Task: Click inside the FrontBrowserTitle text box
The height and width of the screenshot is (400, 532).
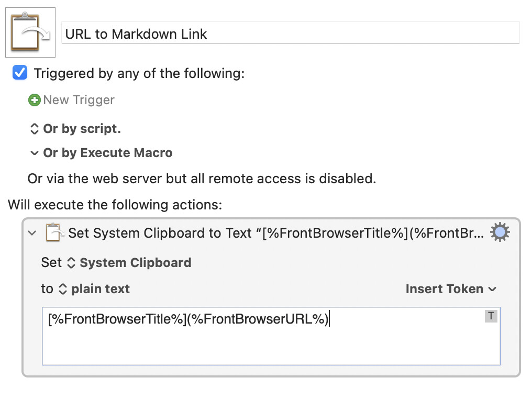Action: pos(271,336)
